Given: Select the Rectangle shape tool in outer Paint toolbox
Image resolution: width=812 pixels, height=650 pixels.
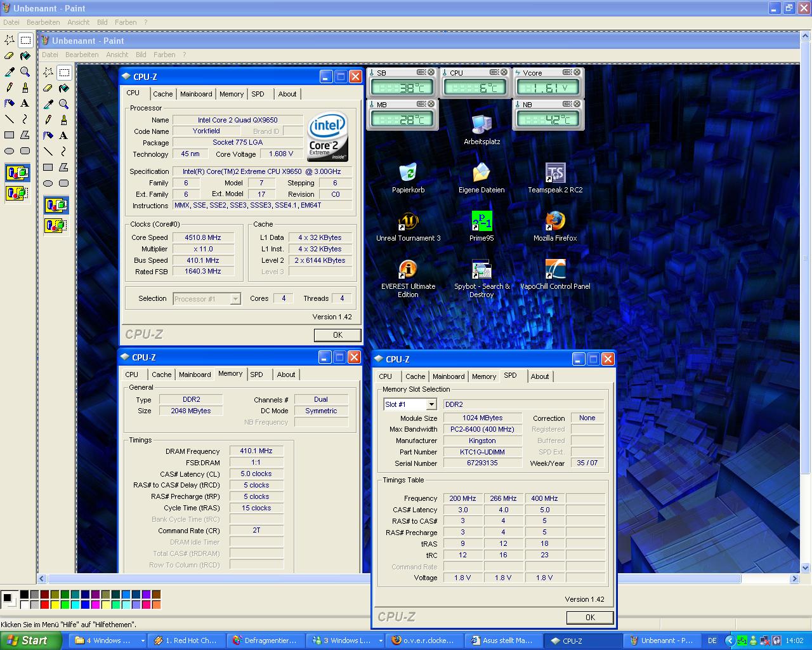Looking at the screenshot, I should coord(10,135).
